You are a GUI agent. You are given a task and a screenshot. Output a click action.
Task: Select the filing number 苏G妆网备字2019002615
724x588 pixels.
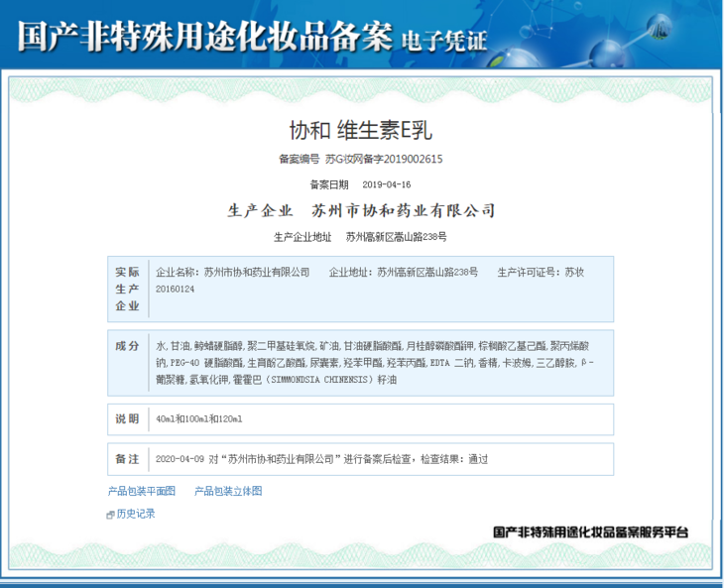tap(384, 160)
